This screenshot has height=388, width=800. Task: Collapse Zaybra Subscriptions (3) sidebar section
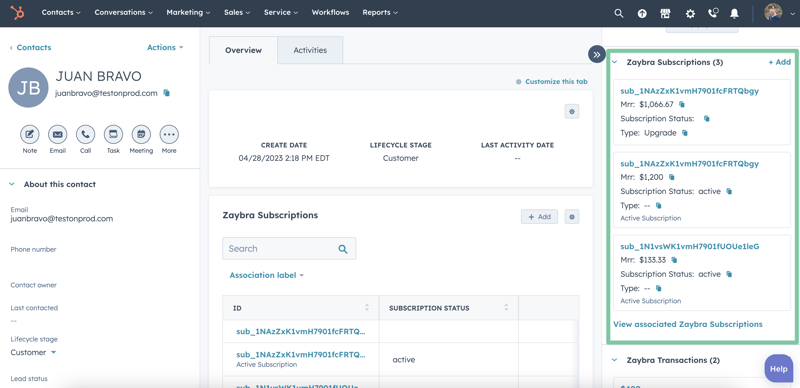click(615, 62)
